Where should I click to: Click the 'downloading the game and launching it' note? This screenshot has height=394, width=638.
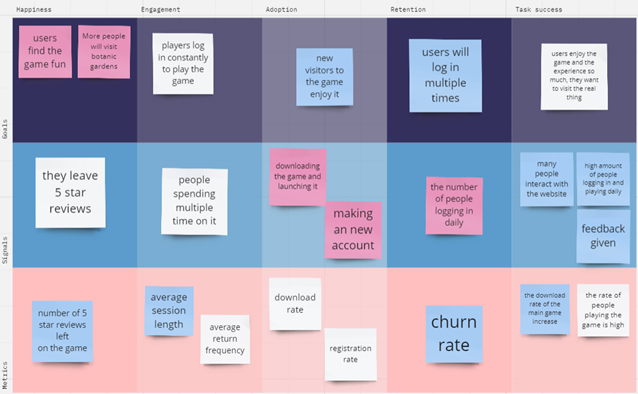pos(297,177)
